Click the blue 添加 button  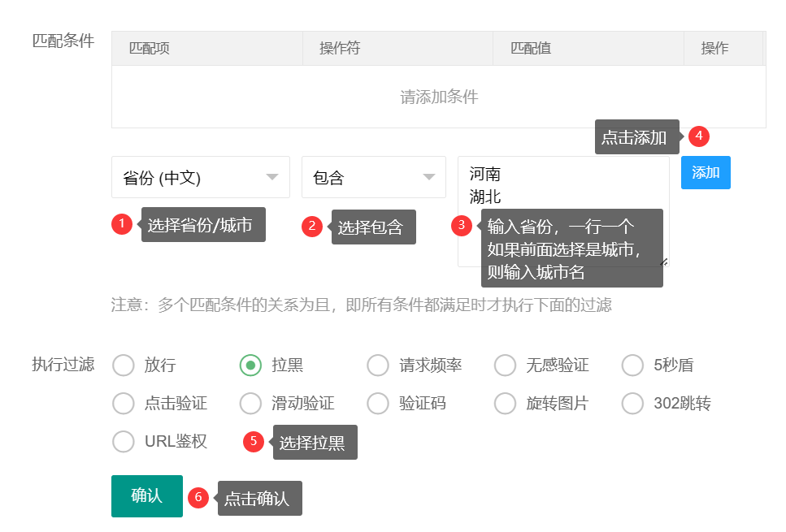706,172
